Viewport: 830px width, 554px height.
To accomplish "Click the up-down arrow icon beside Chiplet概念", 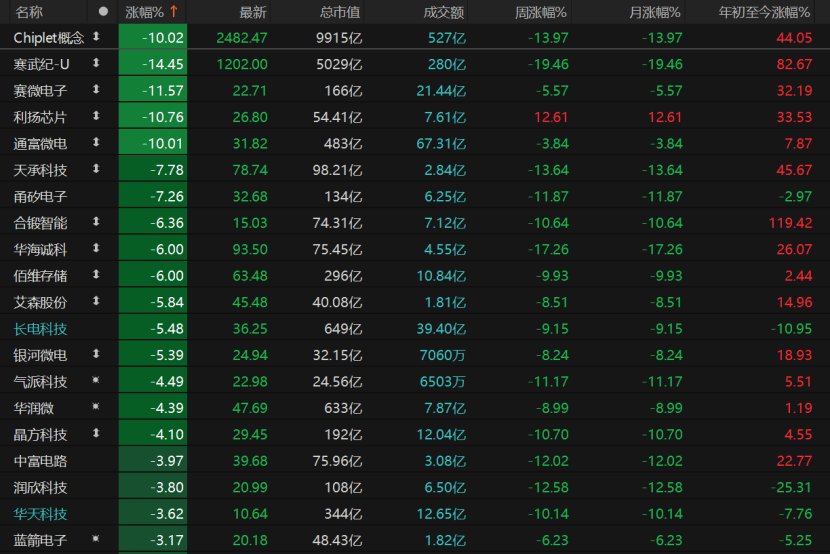I will (x=97, y=37).
